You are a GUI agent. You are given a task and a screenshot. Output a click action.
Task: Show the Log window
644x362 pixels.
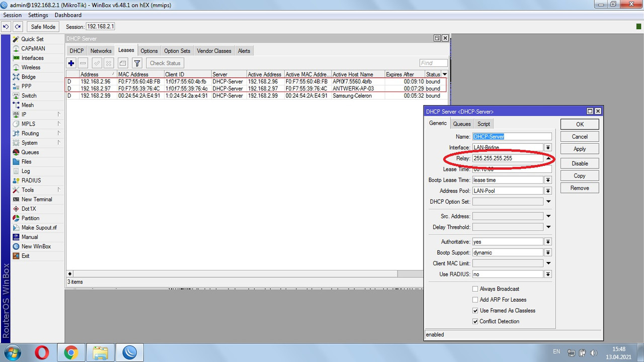point(26,171)
